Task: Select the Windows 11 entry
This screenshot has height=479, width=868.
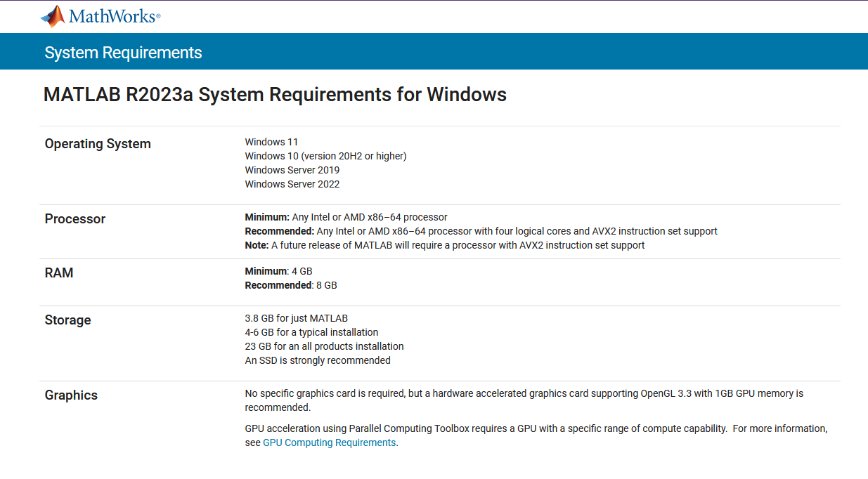Action: 271,142
